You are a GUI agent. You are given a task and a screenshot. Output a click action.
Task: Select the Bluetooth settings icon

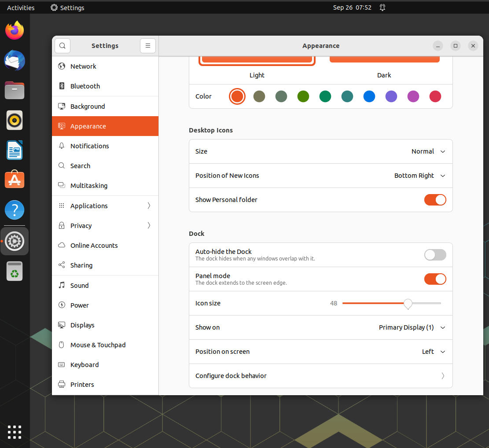coord(62,86)
